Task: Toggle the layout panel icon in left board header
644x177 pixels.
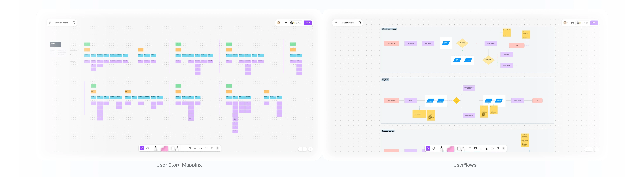Action: (x=286, y=23)
